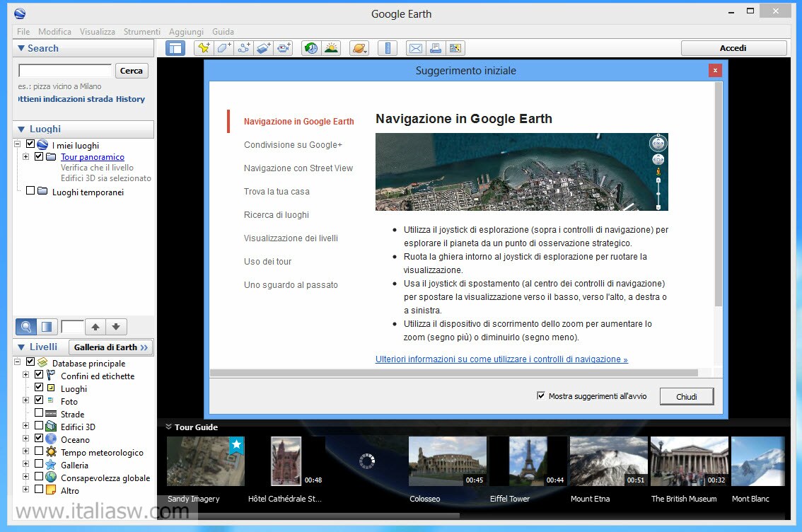Collapse the Luoghi panel triangle
The width and height of the screenshot is (802, 532).
point(21,129)
